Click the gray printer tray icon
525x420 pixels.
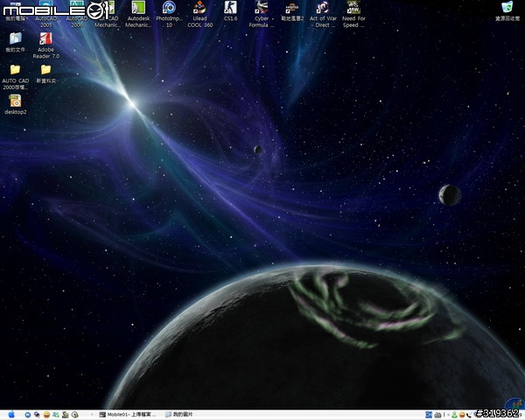tap(437, 415)
